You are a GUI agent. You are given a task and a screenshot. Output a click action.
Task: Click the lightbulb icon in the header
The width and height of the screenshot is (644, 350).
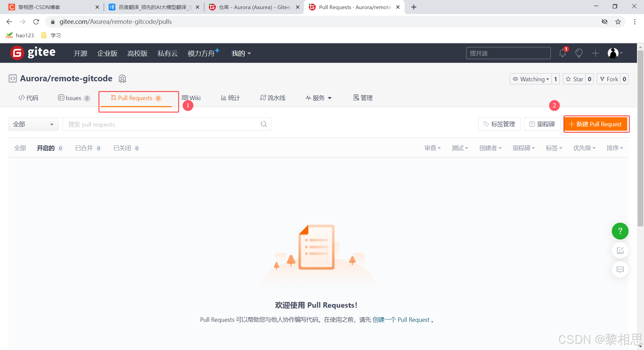pyautogui.click(x=579, y=53)
